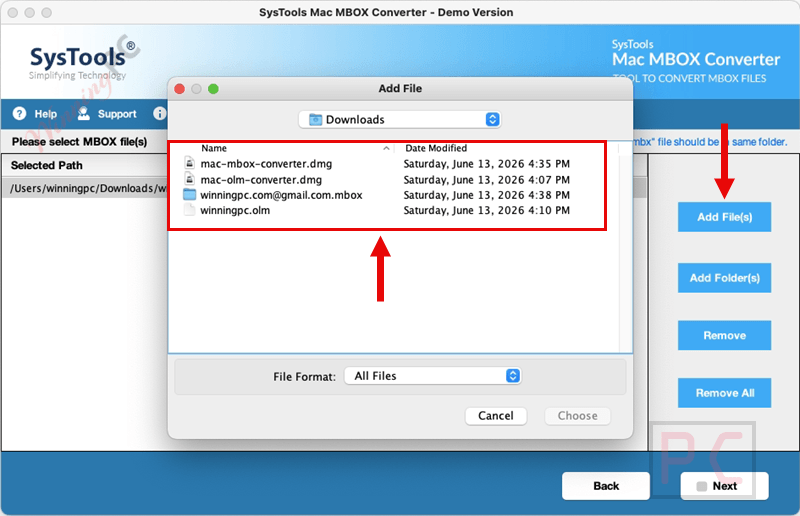Screen dimensions: 800x516
Task: Click the Add File(s) button
Action: point(724,217)
